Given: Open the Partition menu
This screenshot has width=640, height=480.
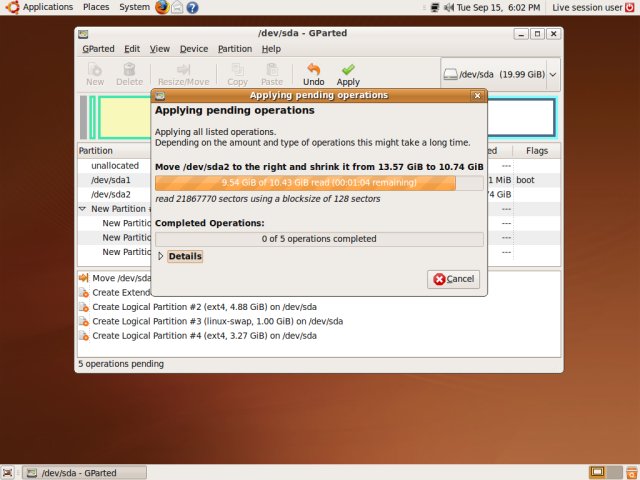Looking at the screenshot, I should [x=235, y=49].
